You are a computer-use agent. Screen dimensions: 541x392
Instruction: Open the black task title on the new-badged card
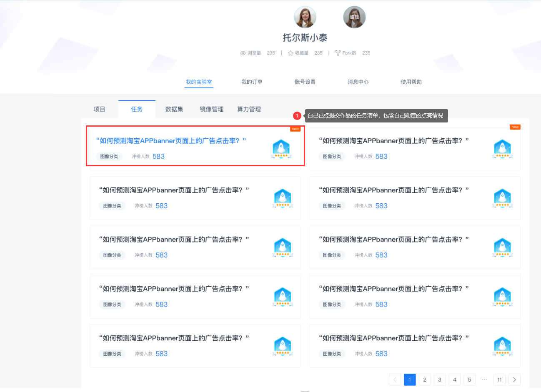(x=394, y=141)
